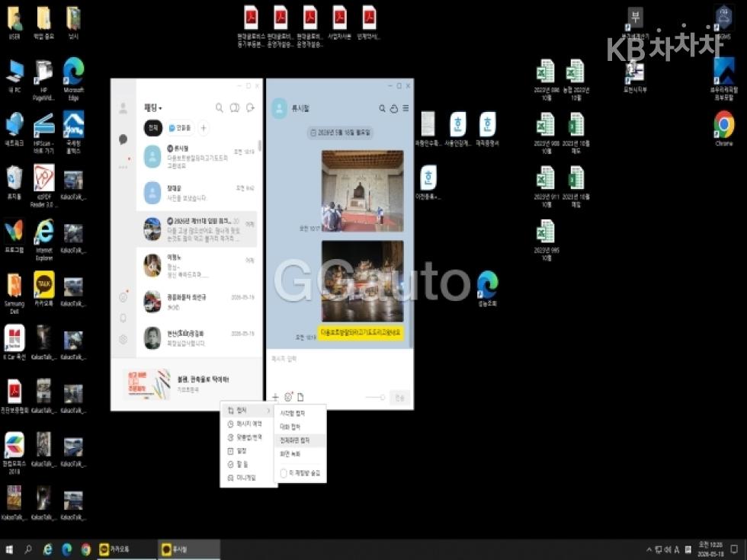Open the friends tab in the KakaoTalk sidebar
This screenshot has height=560, width=747.
pos(123,108)
